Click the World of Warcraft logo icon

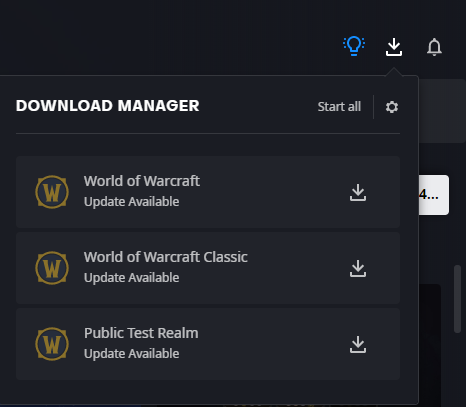pyautogui.click(x=52, y=192)
